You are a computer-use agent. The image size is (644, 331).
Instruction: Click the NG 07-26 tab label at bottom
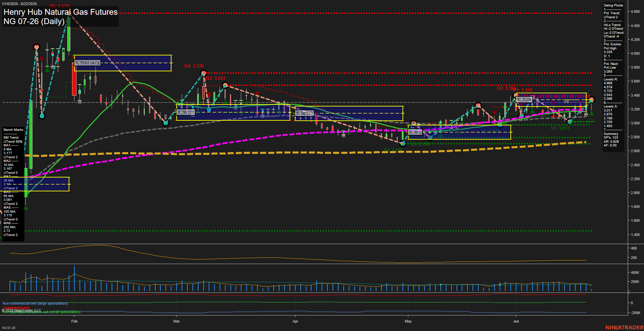tap(8, 328)
